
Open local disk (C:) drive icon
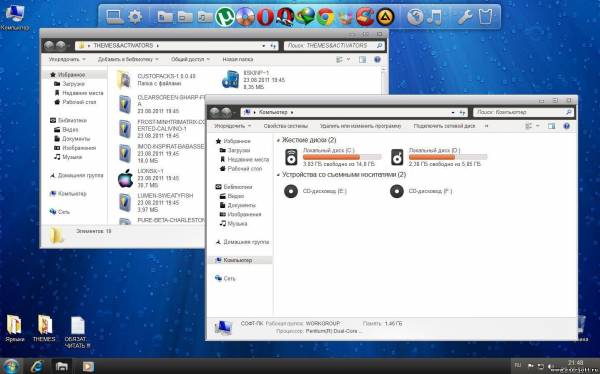pyautogui.click(x=291, y=157)
